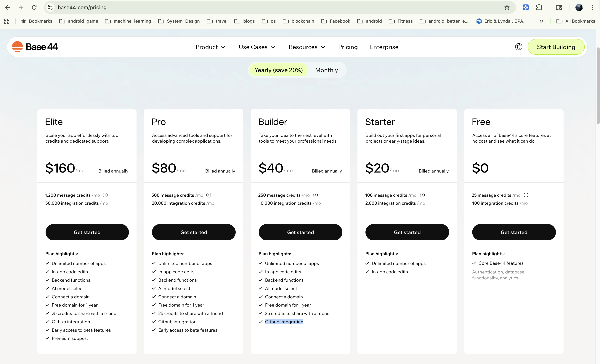The image size is (600, 364).
Task: Open the Product dropdown menu
Action: [x=210, y=47]
